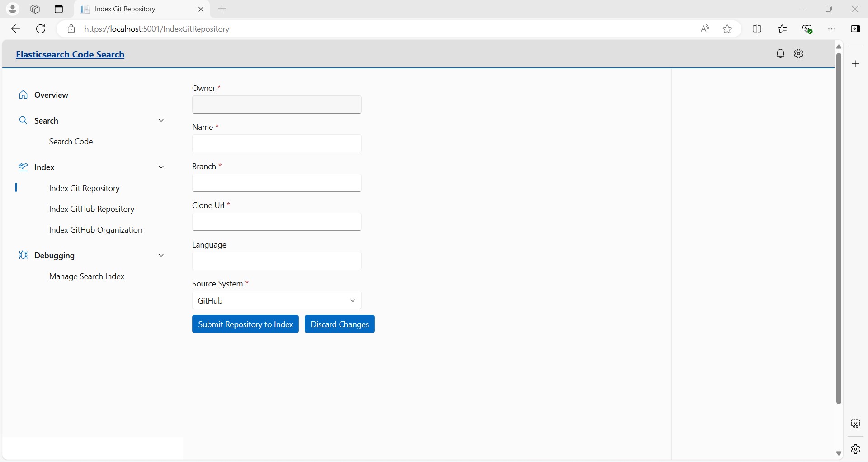Toggle the browser sidebar icon
This screenshot has height=462, width=868.
[855, 29]
